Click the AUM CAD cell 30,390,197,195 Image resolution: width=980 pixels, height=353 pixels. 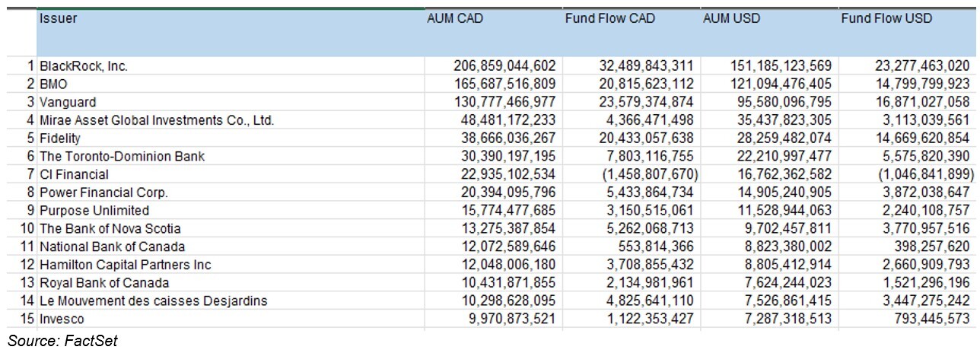point(509,156)
